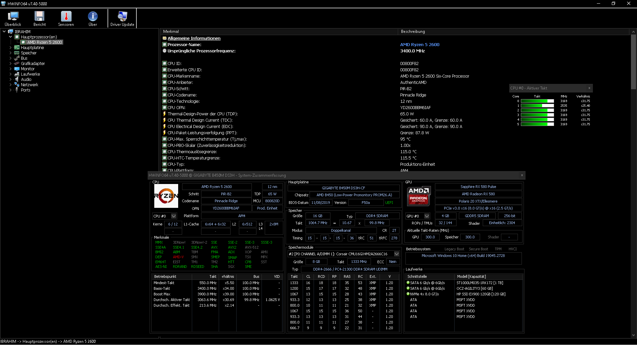Click the Allgemeine Informationen heading link
This screenshot has height=364, width=637.
coord(194,38)
